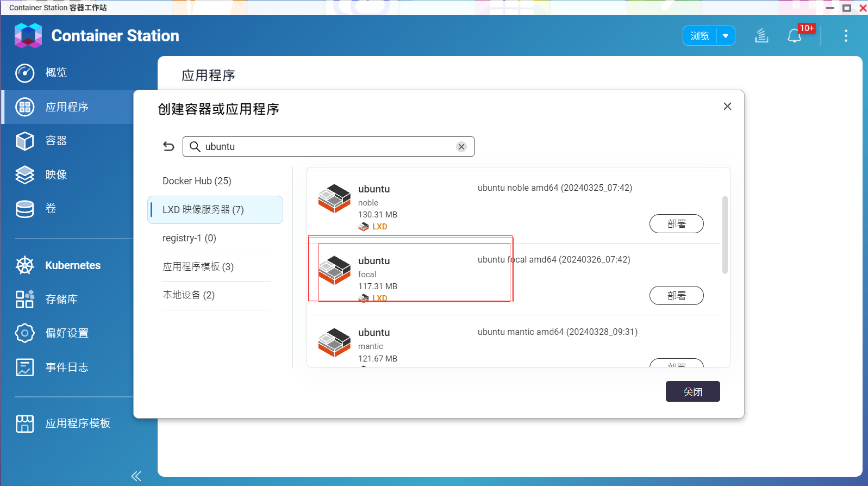Select 应用程序模板 (3) source

coord(198,267)
